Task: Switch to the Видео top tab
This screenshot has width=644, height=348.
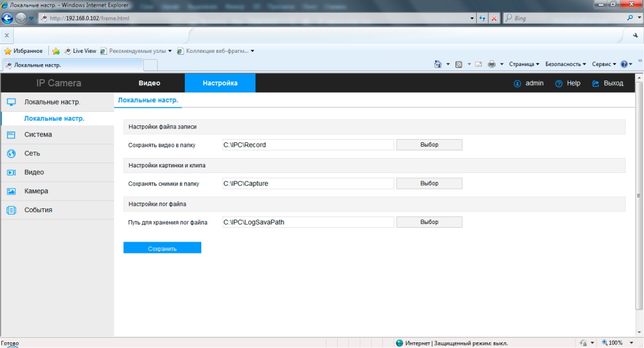Action: pos(149,83)
